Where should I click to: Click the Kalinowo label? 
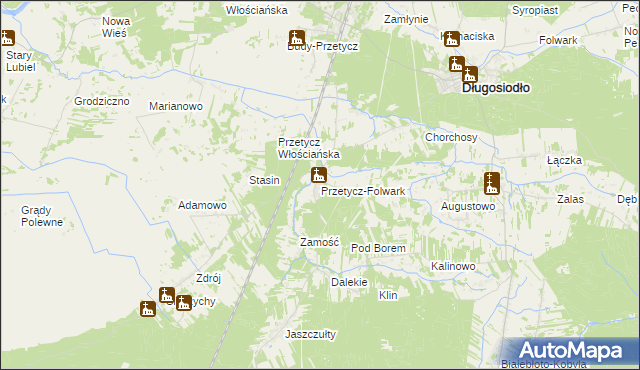point(453,266)
